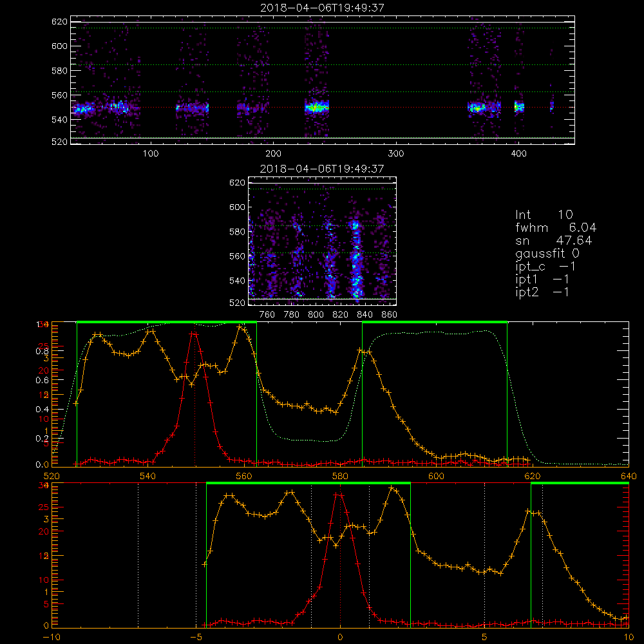Click x-axis label '780' of the middle image
Viewport: 644px width, 644px height.
tap(292, 315)
